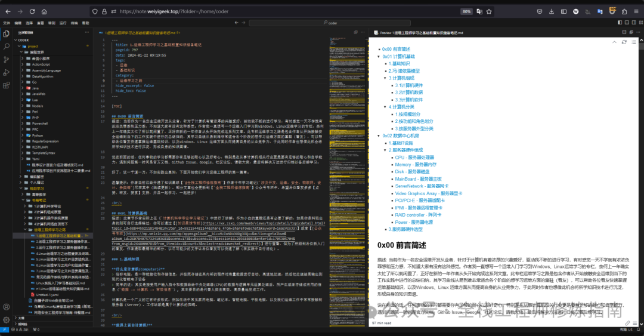
Task: Navigate back in VS Code command center
Action: point(236,23)
